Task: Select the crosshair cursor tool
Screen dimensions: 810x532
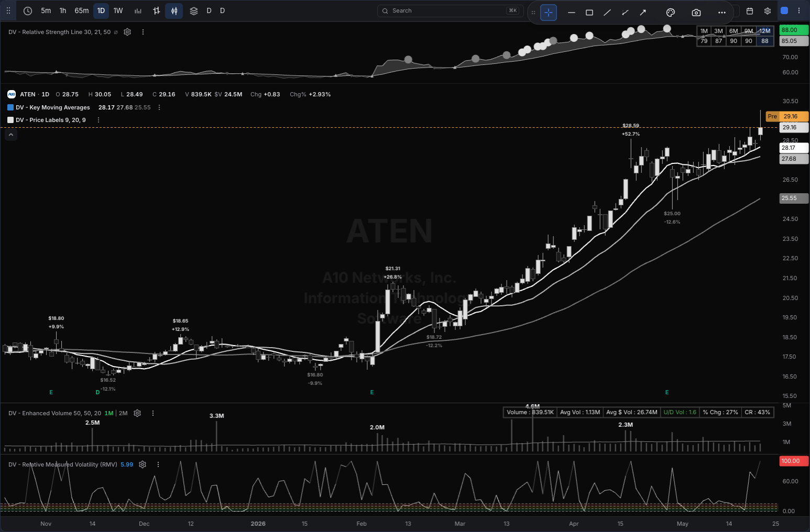Action: point(549,12)
